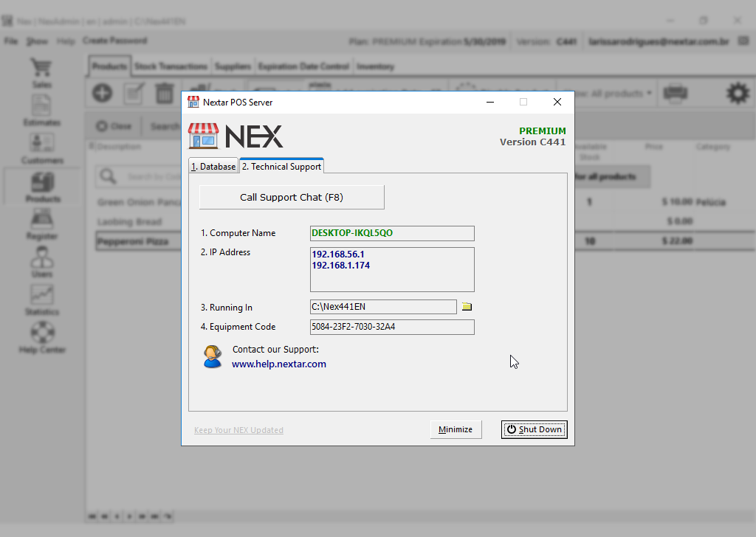Click Create Password in the menu bar
The width and height of the screenshot is (756, 537).
(114, 41)
